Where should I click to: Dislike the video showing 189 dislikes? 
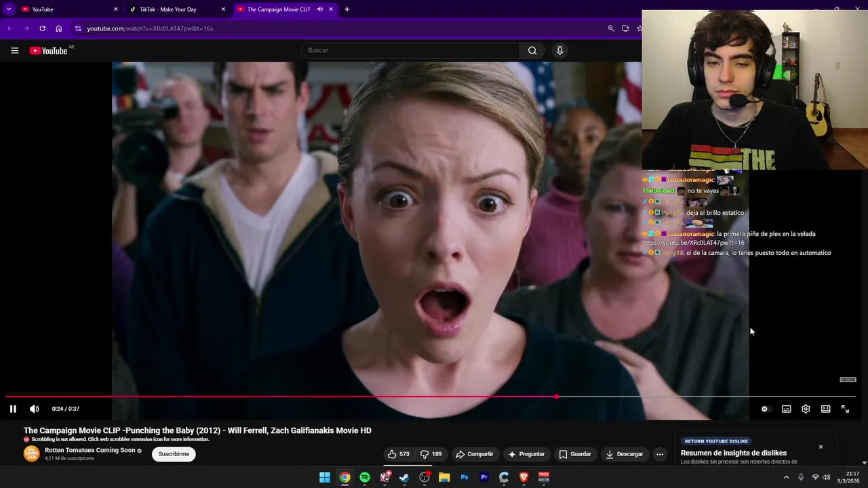click(431, 454)
